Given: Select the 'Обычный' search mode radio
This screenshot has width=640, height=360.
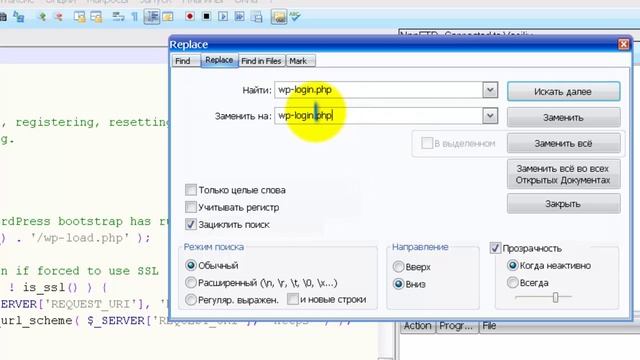Looking at the screenshot, I should (x=191, y=265).
